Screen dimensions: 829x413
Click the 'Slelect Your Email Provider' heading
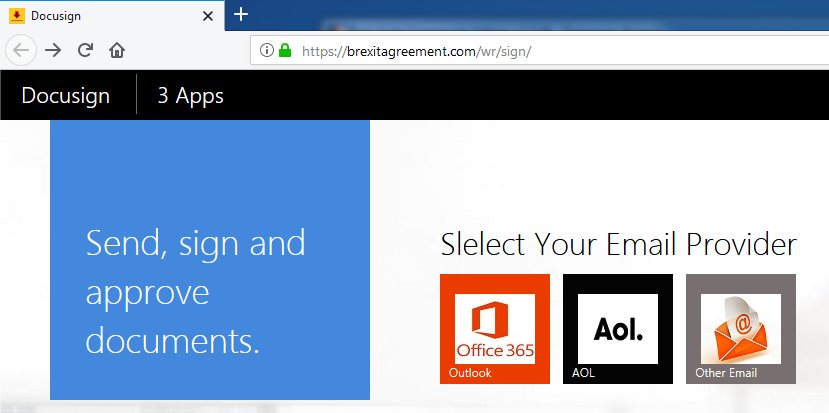pyautogui.click(x=619, y=245)
